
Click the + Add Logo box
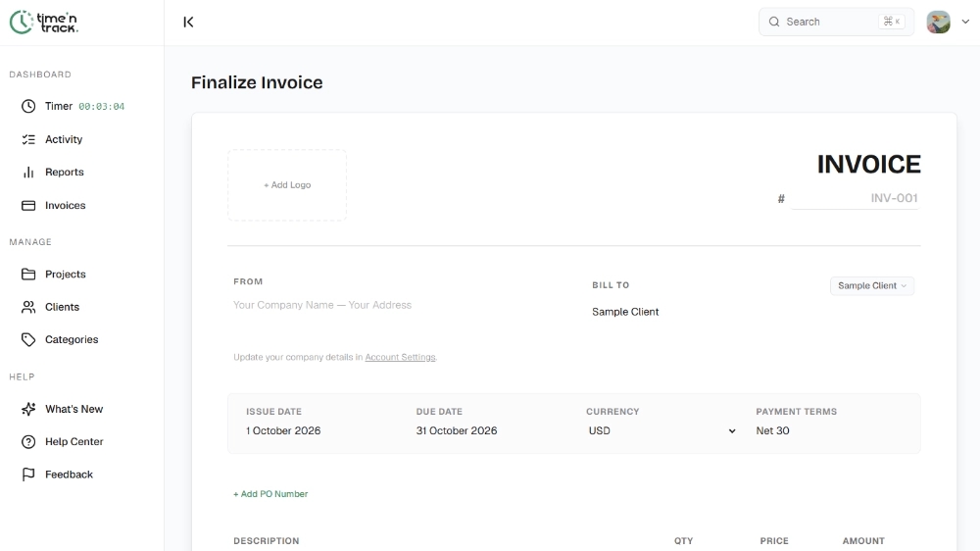tap(287, 185)
